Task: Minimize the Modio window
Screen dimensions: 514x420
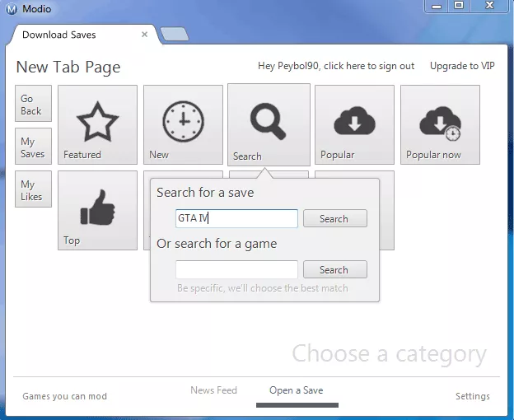Action: coord(437,6)
